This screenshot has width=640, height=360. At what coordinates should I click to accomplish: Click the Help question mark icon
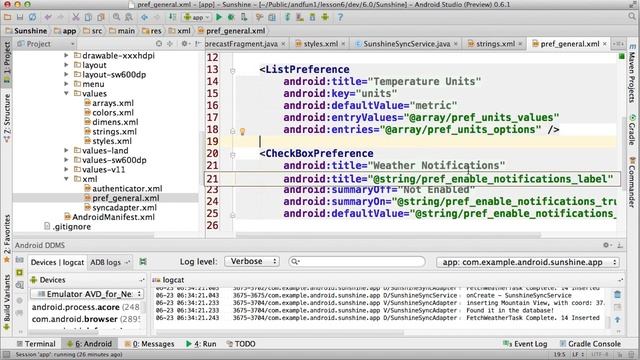pos(340,17)
